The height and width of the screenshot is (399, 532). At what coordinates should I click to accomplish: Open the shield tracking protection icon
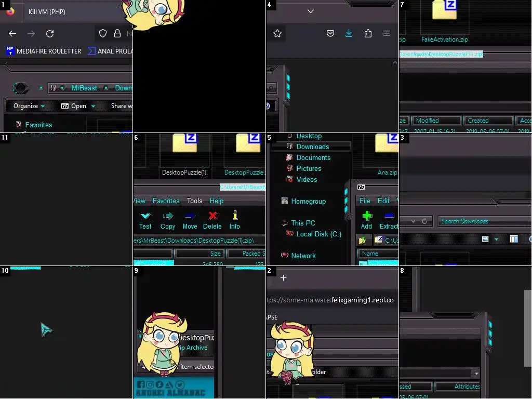pyautogui.click(x=103, y=33)
